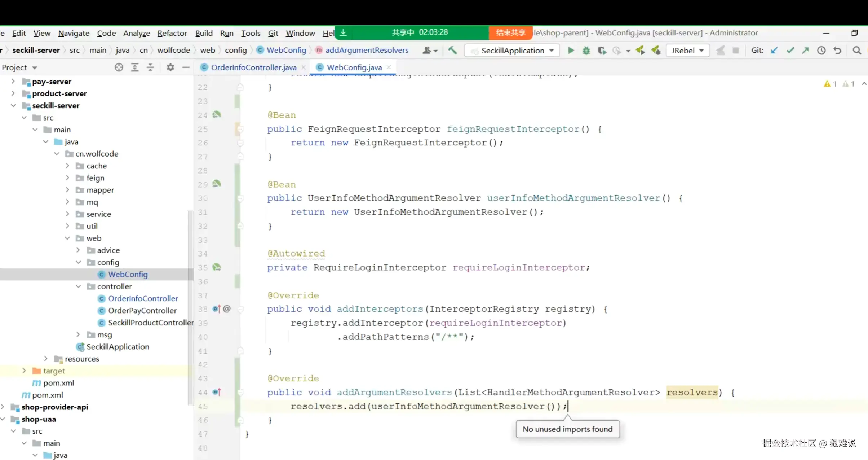The width and height of the screenshot is (868, 460).
Task: Click override gutter marker on line 44
Action: [217, 392]
